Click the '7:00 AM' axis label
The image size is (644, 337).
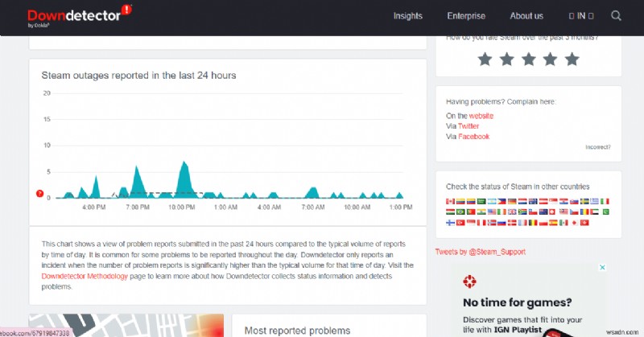pos(313,208)
